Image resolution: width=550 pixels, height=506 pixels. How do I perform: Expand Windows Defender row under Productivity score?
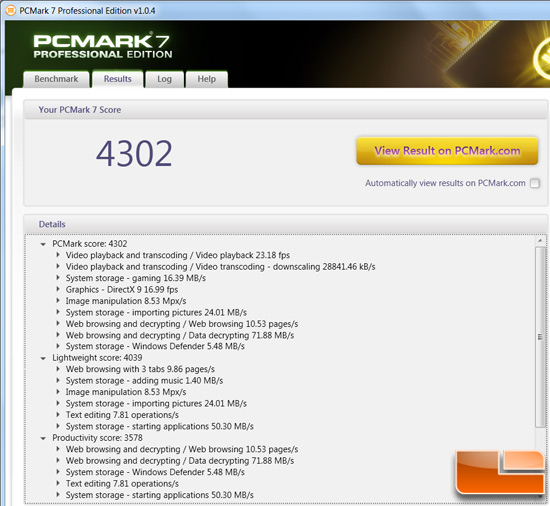pyautogui.click(x=58, y=472)
